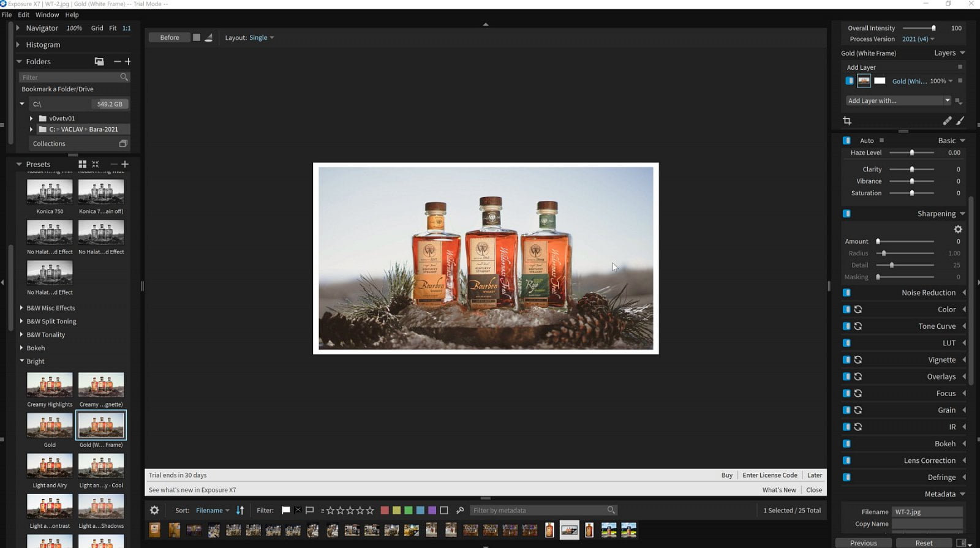The height and width of the screenshot is (548, 980).
Task: Adjust the Clarity slider
Action: (x=911, y=169)
